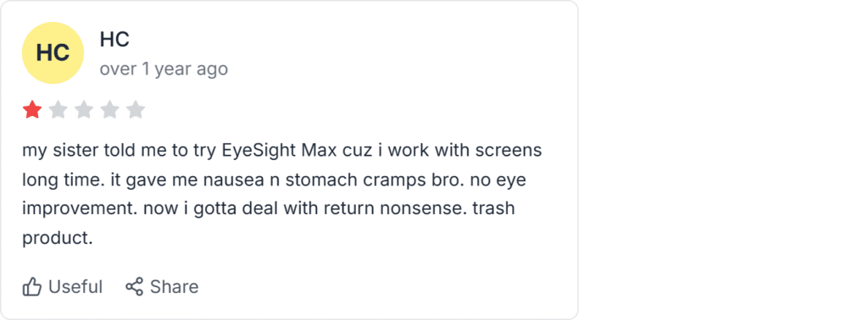Image resolution: width=868 pixels, height=320 pixels.
Task: Click the thumbs-up Useful icon
Action: coord(32,287)
